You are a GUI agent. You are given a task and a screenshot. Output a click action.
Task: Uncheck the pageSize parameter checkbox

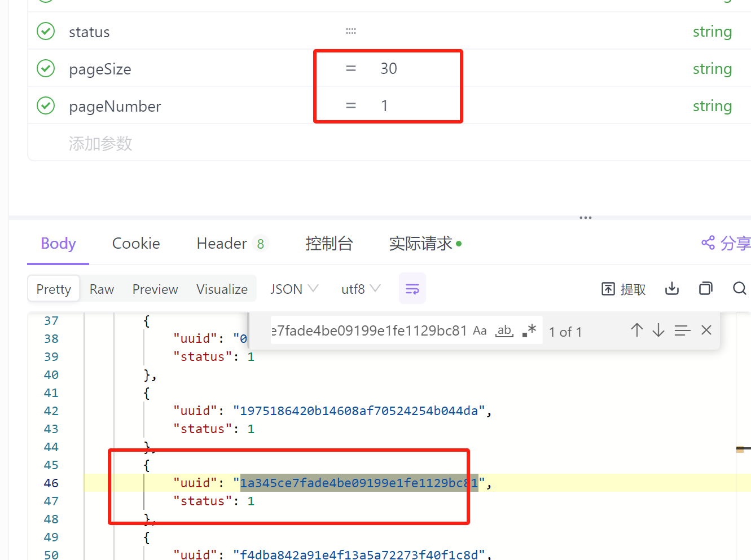pyautogui.click(x=46, y=69)
